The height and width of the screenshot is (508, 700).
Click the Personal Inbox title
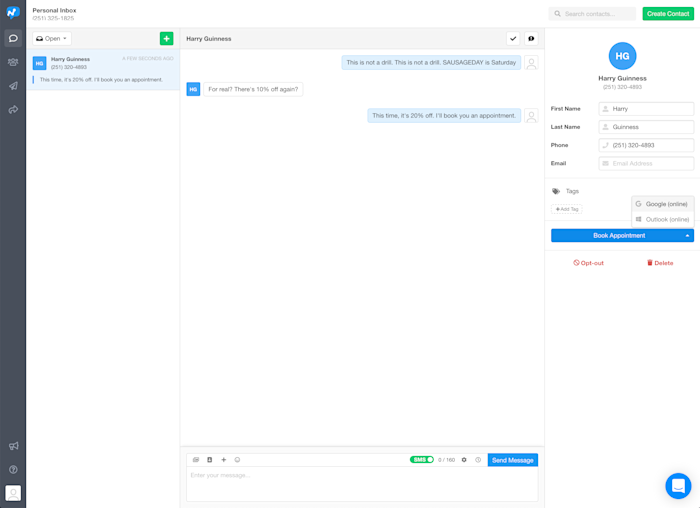(x=54, y=10)
